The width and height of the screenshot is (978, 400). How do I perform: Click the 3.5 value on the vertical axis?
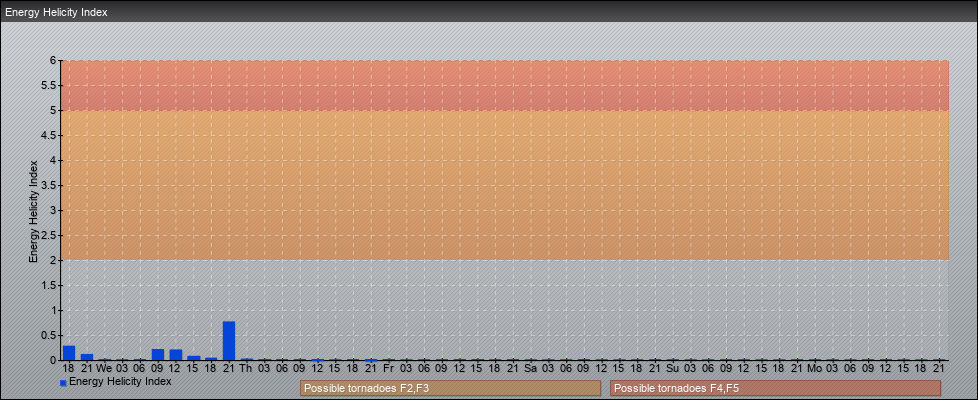coord(49,185)
